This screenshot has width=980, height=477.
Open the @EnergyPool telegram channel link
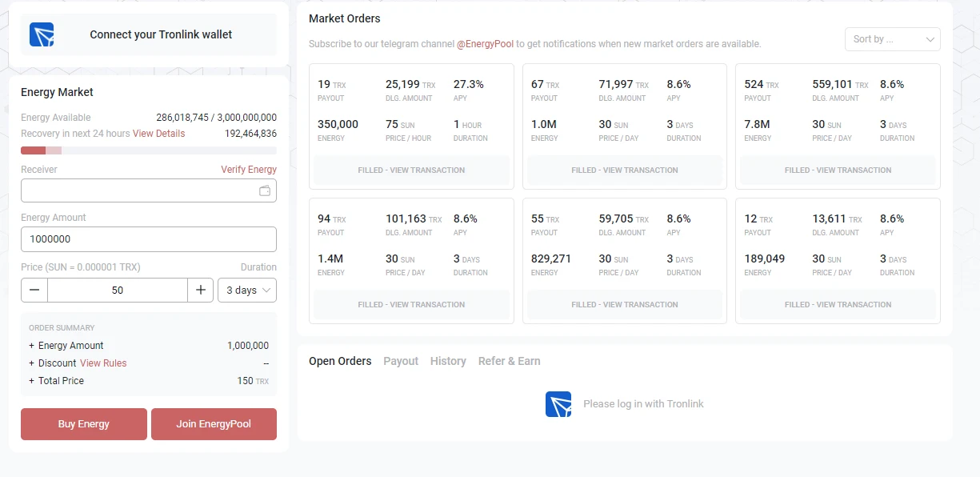click(485, 44)
